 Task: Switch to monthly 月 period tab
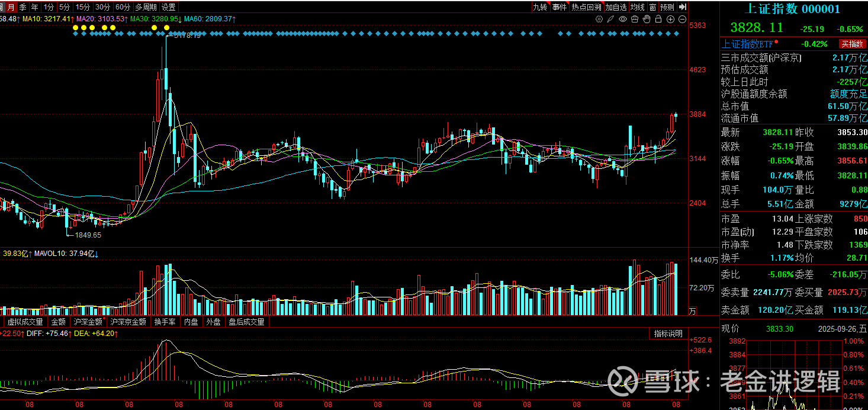point(9,7)
